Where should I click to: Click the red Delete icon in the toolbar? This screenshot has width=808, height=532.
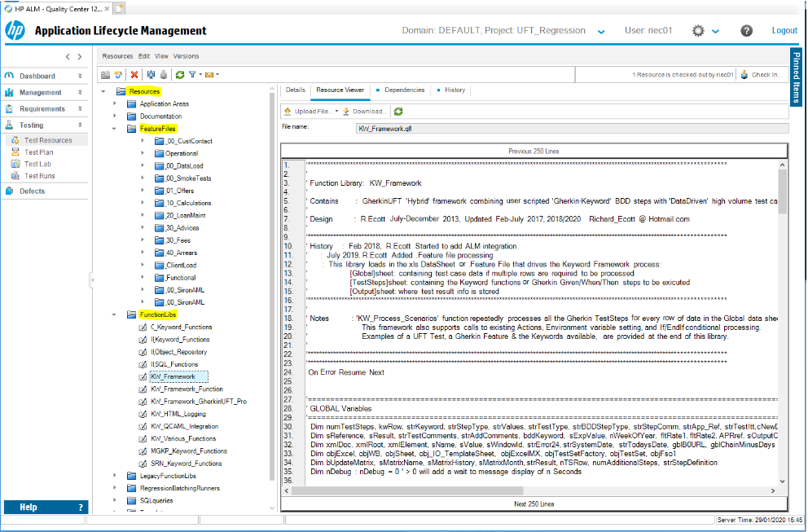pos(135,75)
